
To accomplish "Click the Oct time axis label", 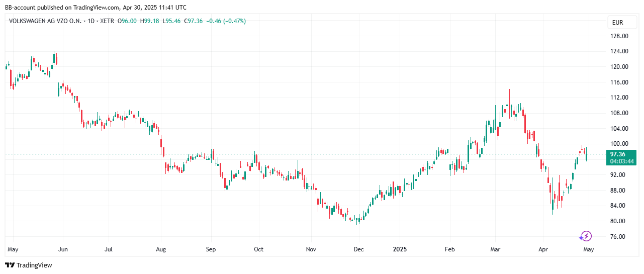I will [258, 249].
